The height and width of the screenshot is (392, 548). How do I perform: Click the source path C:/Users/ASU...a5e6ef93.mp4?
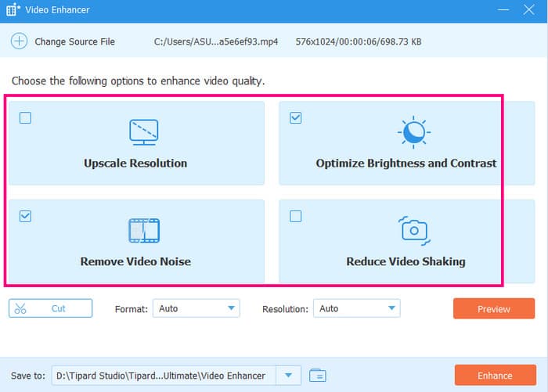pos(216,41)
